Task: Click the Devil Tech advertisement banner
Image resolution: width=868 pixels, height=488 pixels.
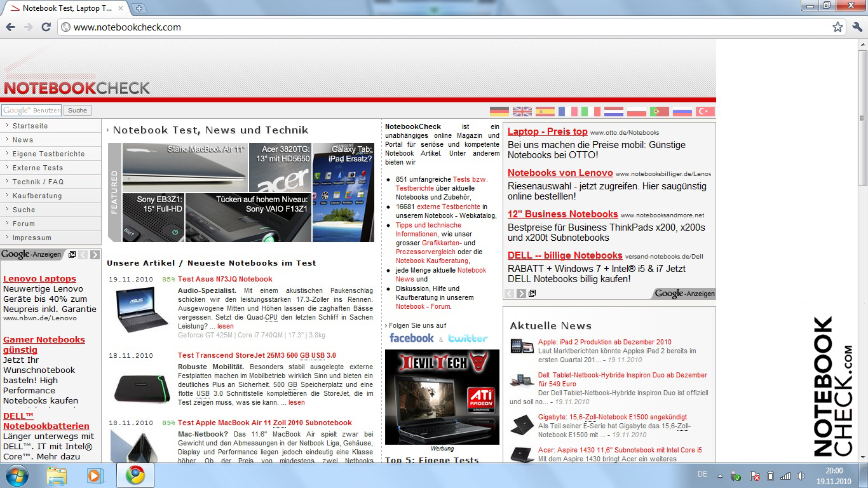Action: tap(442, 397)
